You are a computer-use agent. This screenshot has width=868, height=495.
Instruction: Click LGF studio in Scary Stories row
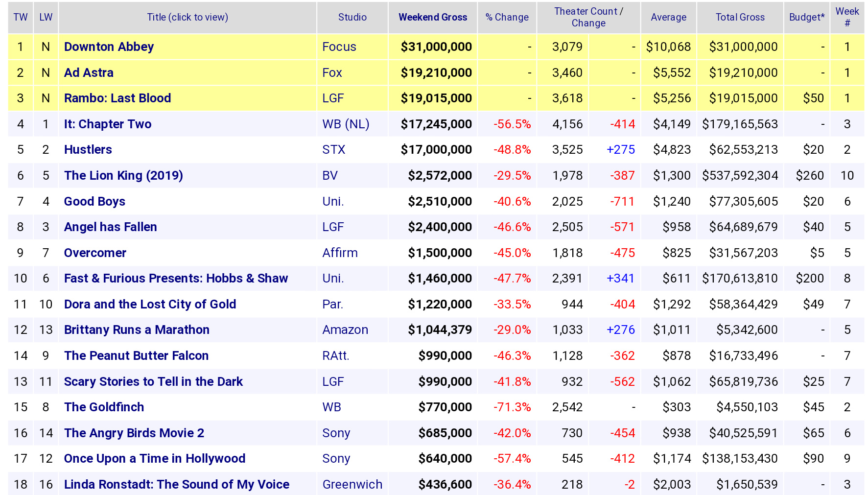coord(333,382)
